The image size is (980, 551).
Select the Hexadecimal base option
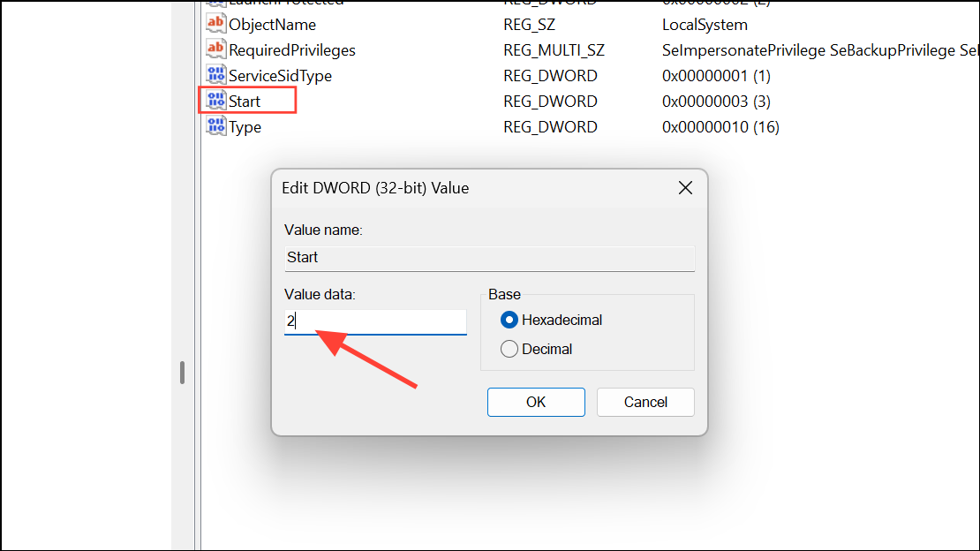tap(509, 320)
